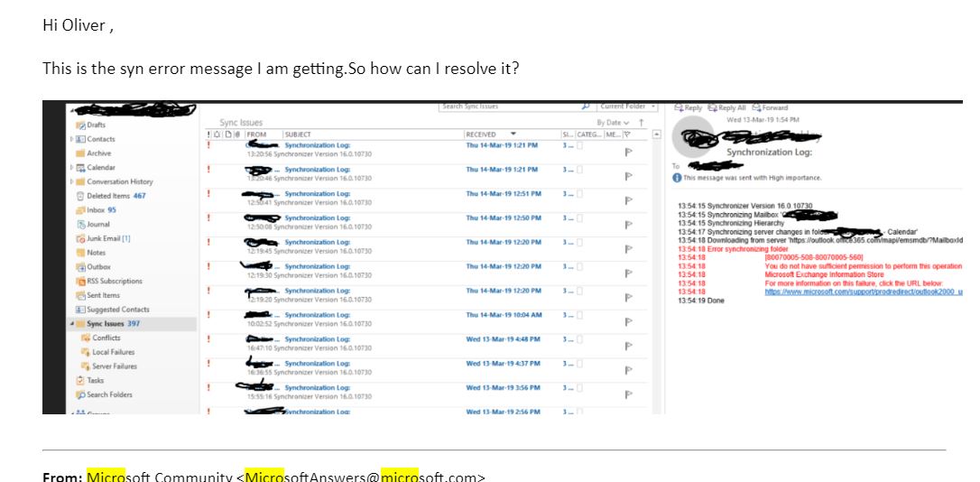
Task: Open the microsoft.com support URL link
Action: 864,292
